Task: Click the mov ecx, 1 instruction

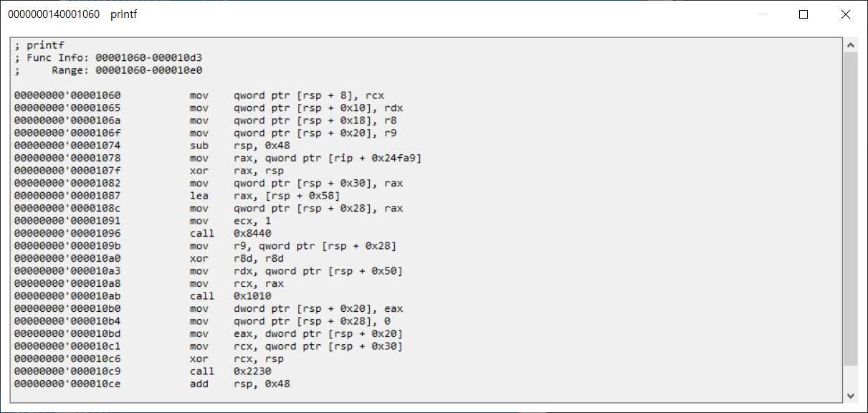Action: coord(227,221)
